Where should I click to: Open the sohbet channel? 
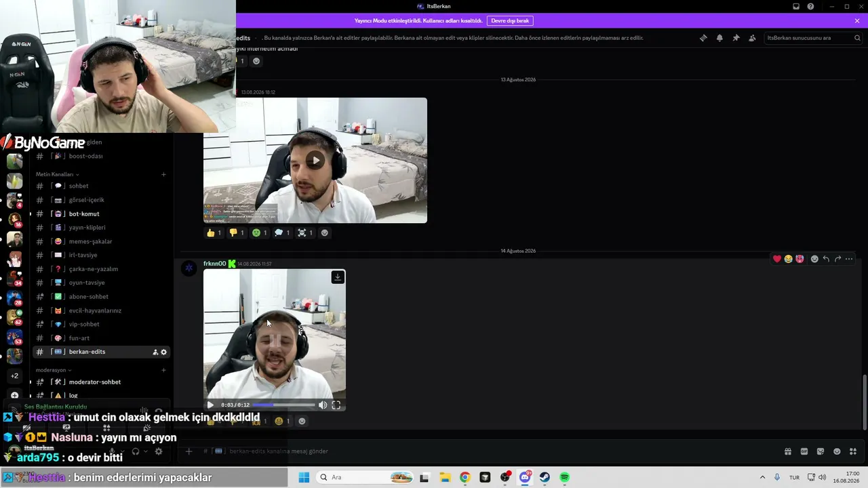100,186
